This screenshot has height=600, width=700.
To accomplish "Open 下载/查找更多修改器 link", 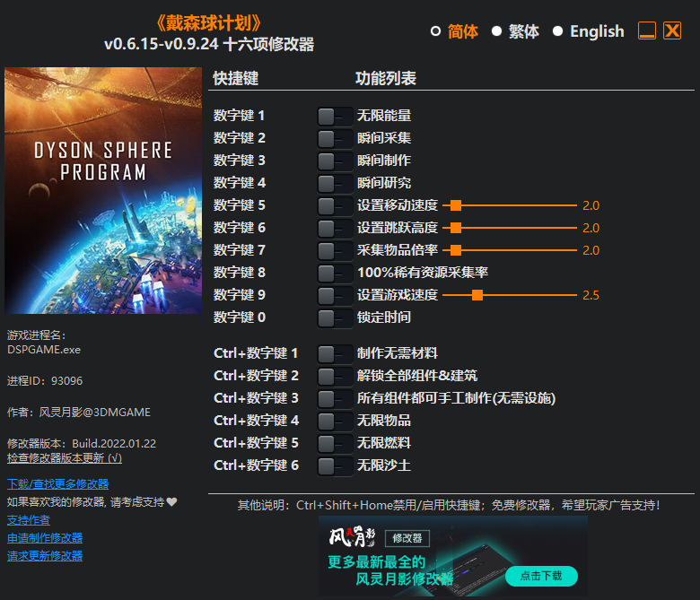I will point(57,484).
